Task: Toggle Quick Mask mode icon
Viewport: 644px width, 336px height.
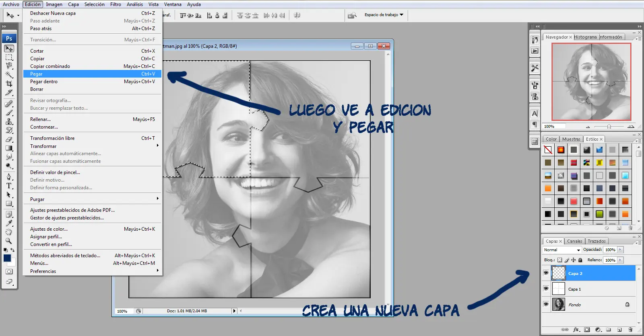Action: [9, 272]
